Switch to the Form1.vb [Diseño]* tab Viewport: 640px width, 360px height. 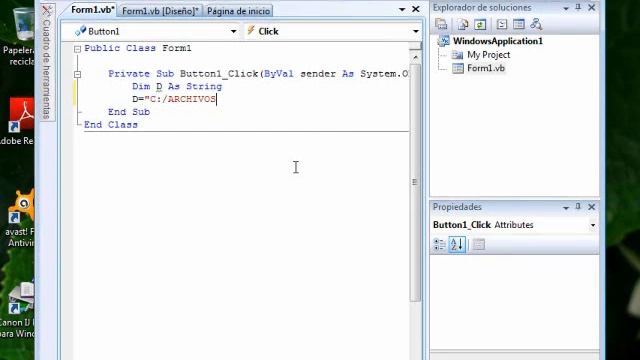click(160, 11)
